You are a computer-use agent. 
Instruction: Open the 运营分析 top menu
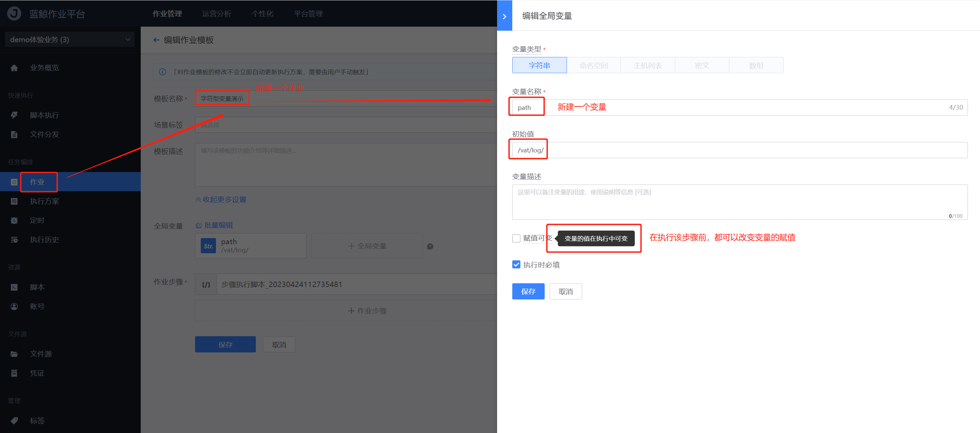tap(216, 14)
